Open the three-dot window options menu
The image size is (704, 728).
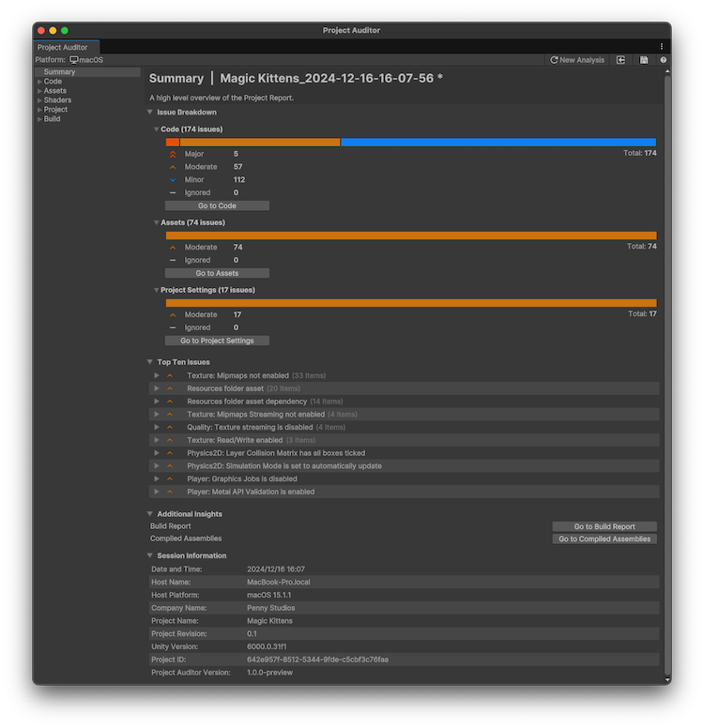click(x=662, y=46)
